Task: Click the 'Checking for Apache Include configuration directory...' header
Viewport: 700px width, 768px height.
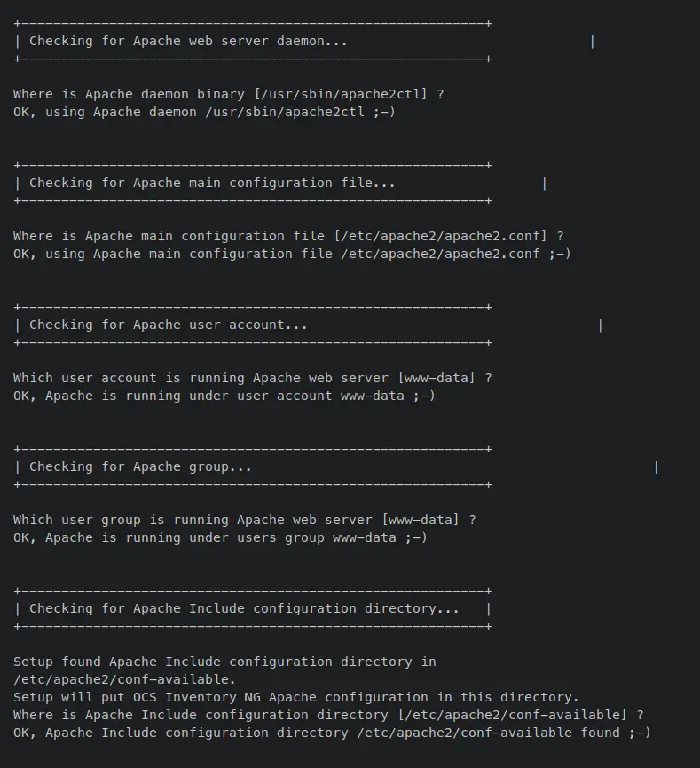Action: 244,609
